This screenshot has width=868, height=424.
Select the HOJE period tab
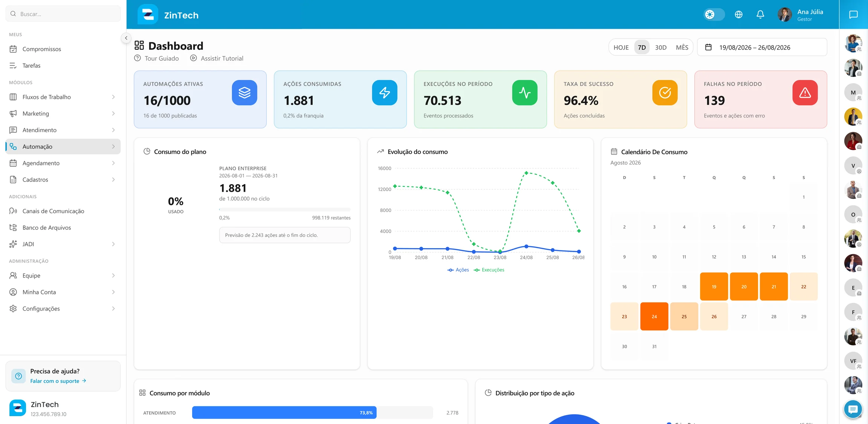[x=621, y=47]
